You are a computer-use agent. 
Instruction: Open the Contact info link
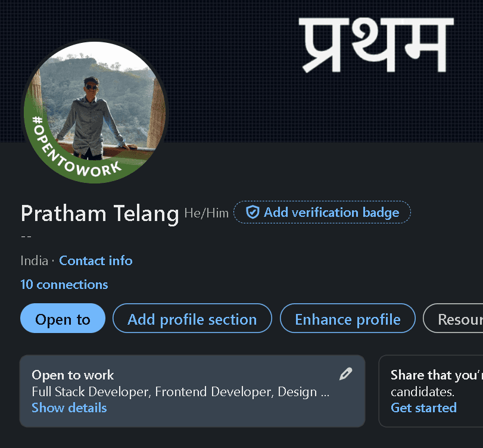[x=96, y=260]
